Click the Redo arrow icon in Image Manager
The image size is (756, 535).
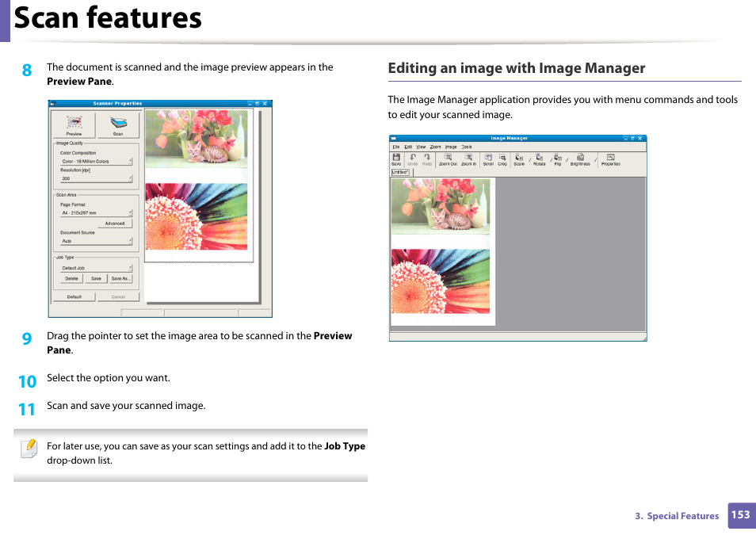427,157
